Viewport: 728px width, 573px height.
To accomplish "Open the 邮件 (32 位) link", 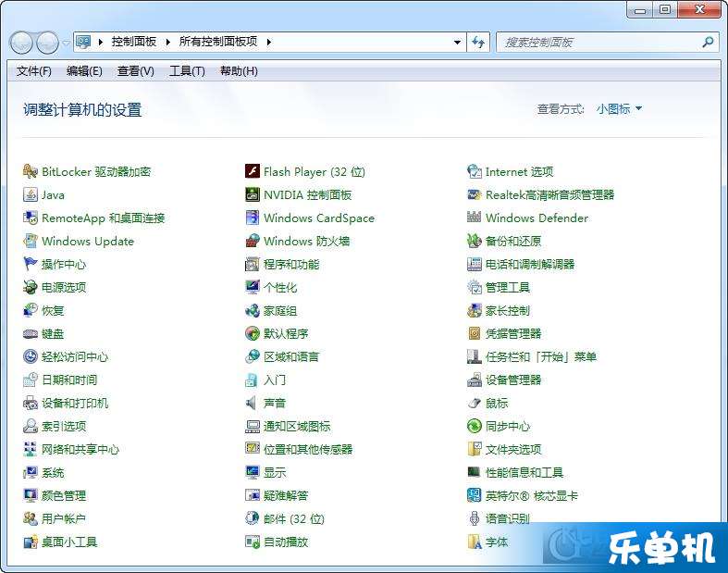I will [x=294, y=518].
